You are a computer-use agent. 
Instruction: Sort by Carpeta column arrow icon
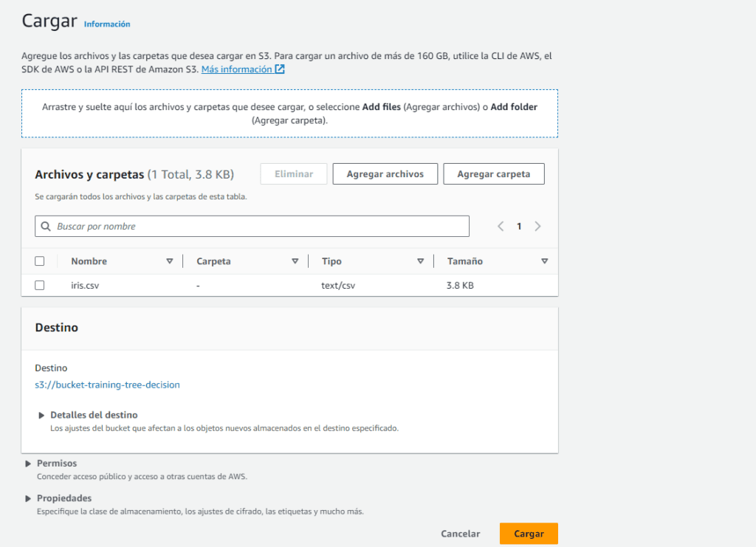[295, 261]
